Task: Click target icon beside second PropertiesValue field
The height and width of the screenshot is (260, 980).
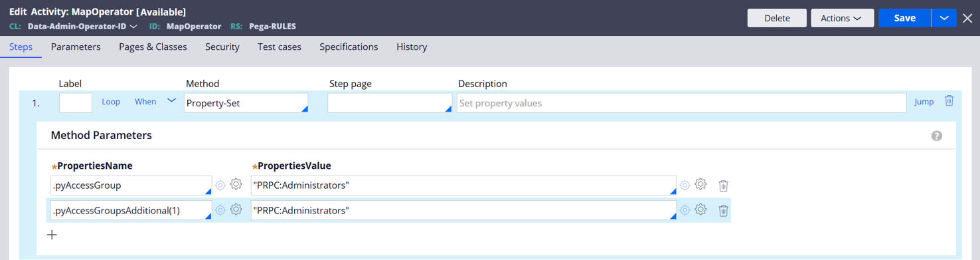Action: tap(685, 211)
